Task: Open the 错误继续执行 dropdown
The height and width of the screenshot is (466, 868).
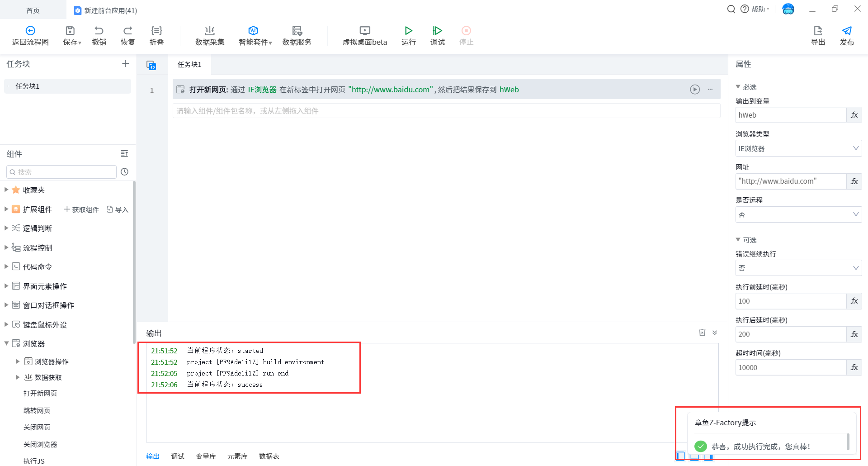Action: [798, 268]
